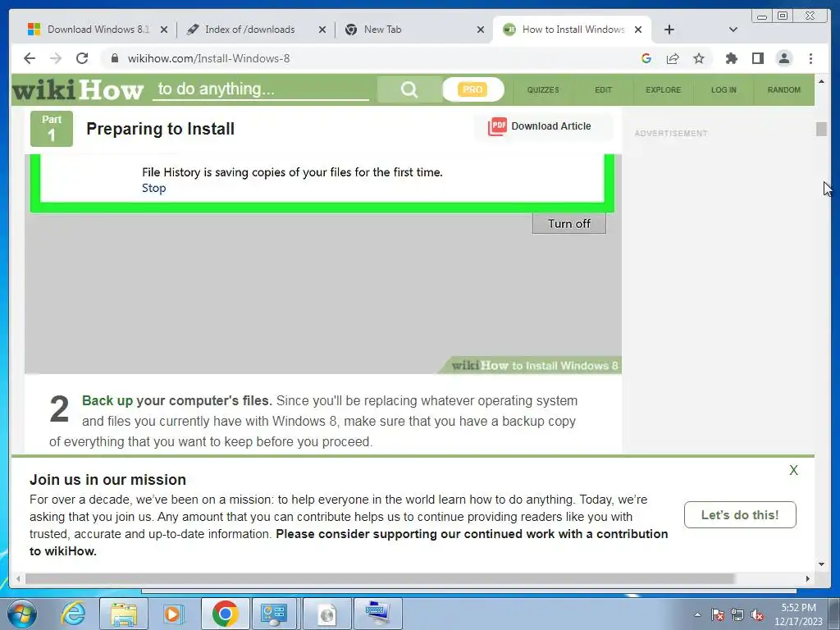Open the Google icon in address bar
The height and width of the screenshot is (630, 840).
[x=646, y=58]
